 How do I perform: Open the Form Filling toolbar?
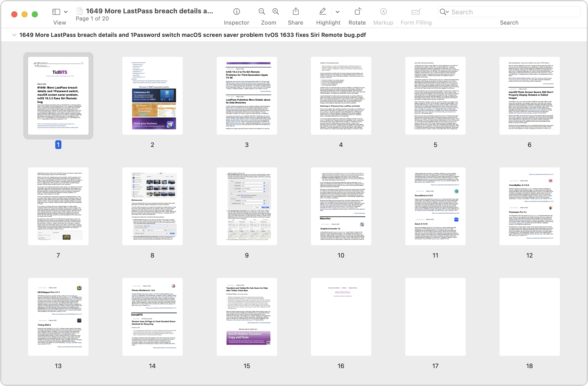coord(416,12)
